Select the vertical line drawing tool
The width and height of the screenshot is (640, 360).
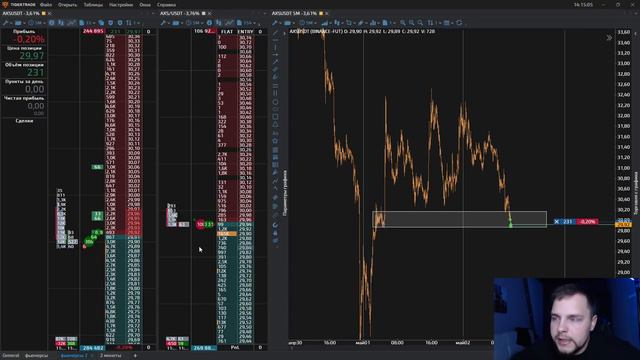point(275,49)
